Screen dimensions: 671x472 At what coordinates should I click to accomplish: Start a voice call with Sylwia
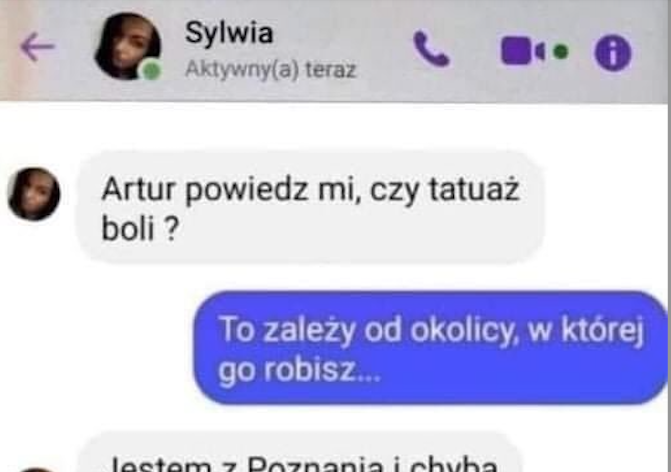tap(431, 49)
